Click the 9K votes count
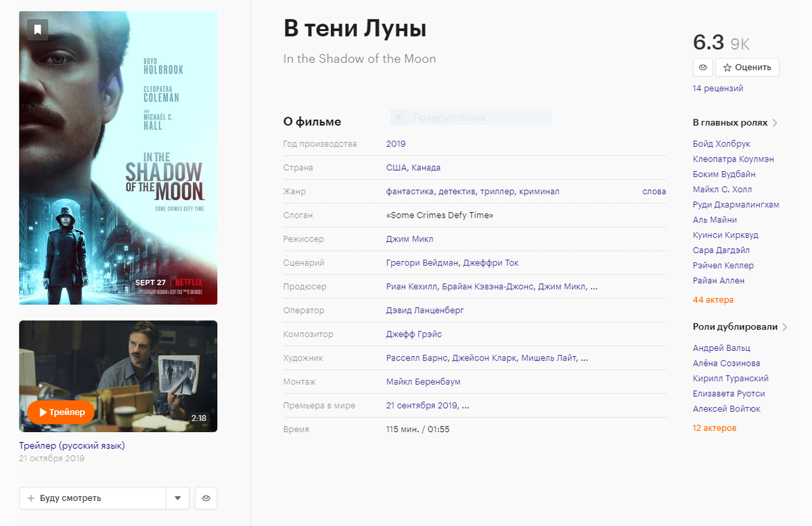This screenshot has width=812, height=526. point(740,45)
